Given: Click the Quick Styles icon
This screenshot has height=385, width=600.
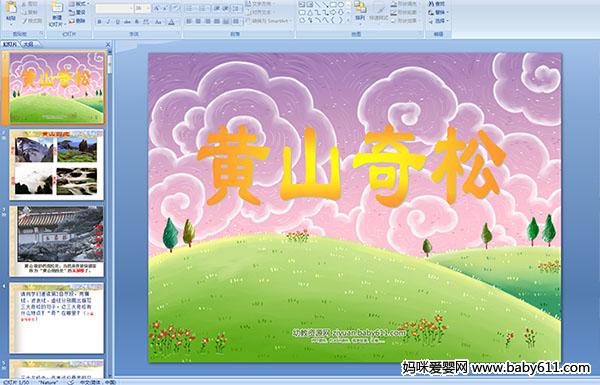Looking at the screenshot, I should click(380, 11).
